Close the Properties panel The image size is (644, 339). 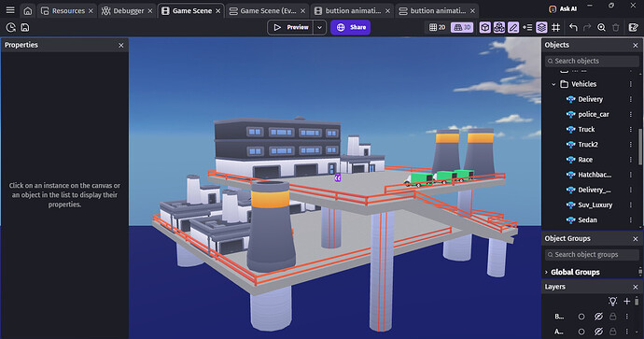click(x=120, y=45)
